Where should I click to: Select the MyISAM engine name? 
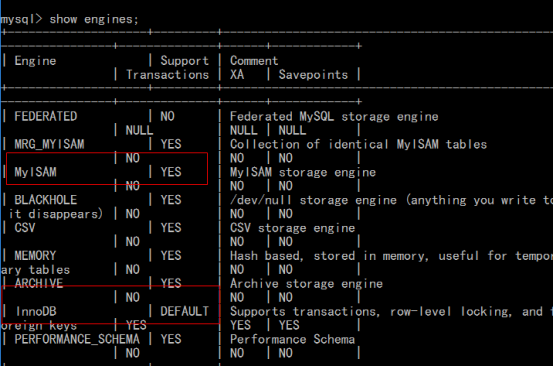click(35, 172)
